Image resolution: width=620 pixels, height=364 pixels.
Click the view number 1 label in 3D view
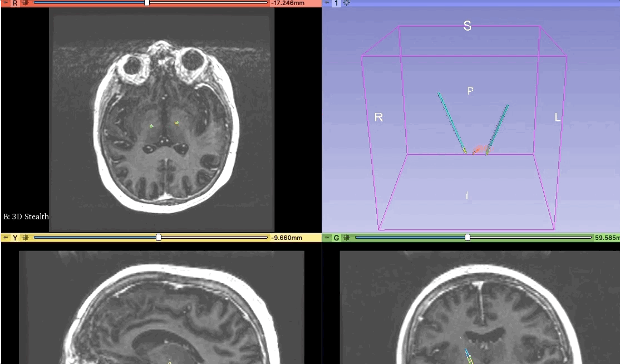click(x=336, y=3)
